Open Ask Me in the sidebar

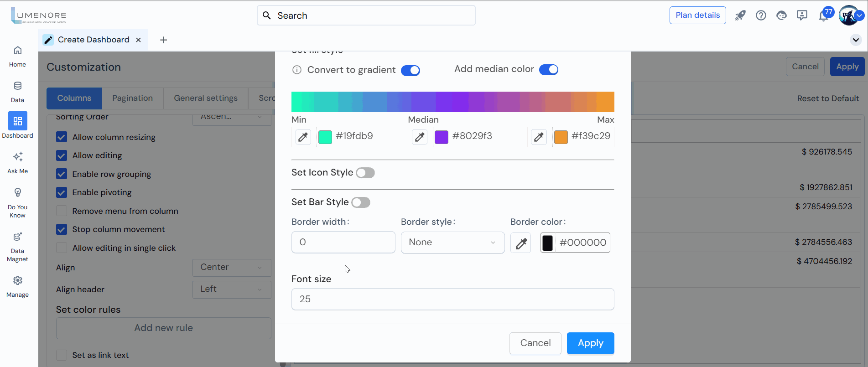18,162
